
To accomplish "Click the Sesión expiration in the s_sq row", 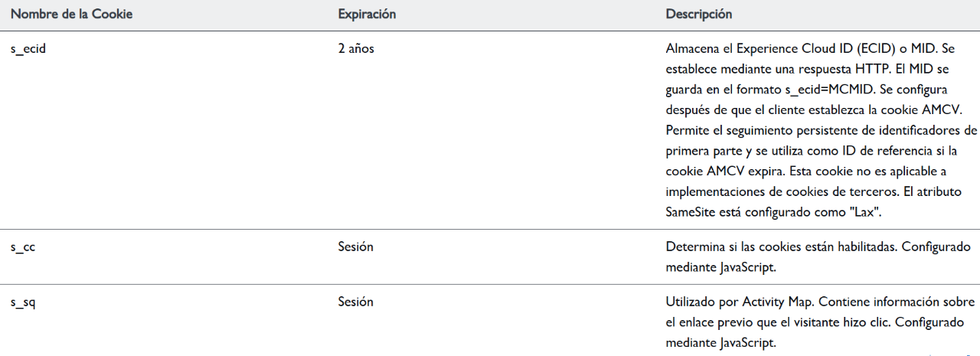I will [356, 302].
